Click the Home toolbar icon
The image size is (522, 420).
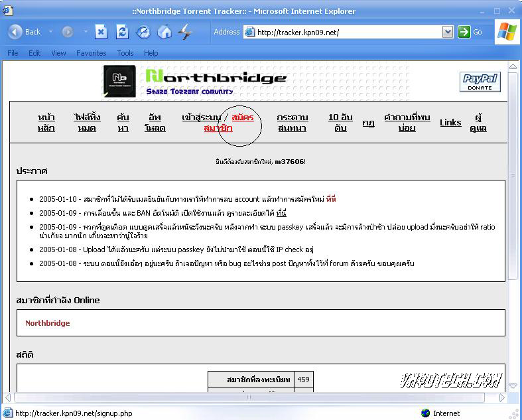[x=164, y=32]
